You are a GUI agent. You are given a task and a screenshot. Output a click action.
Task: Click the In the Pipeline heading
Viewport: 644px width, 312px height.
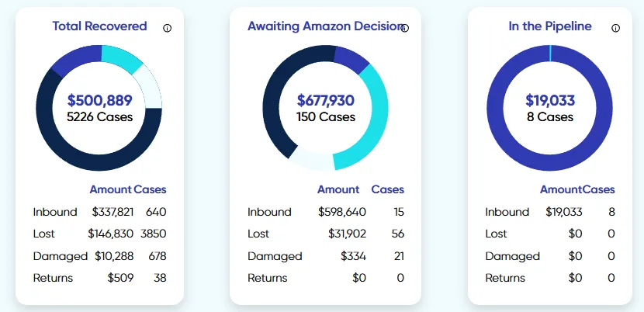click(x=549, y=26)
